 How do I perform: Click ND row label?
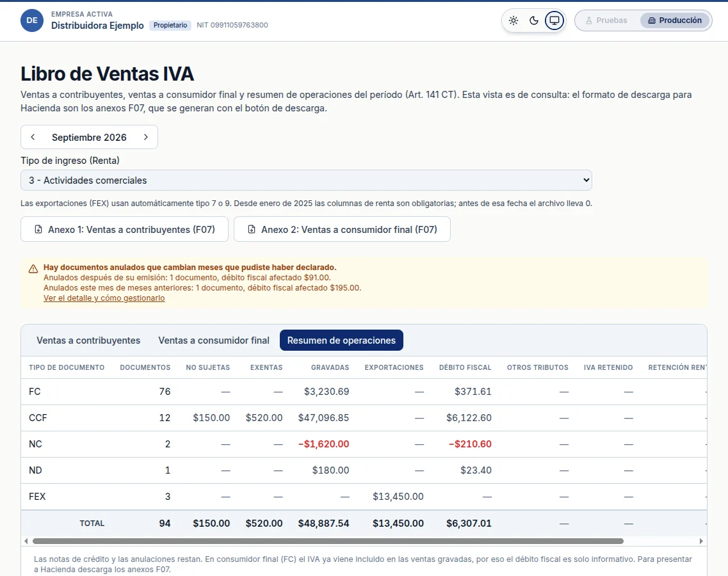(35, 470)
